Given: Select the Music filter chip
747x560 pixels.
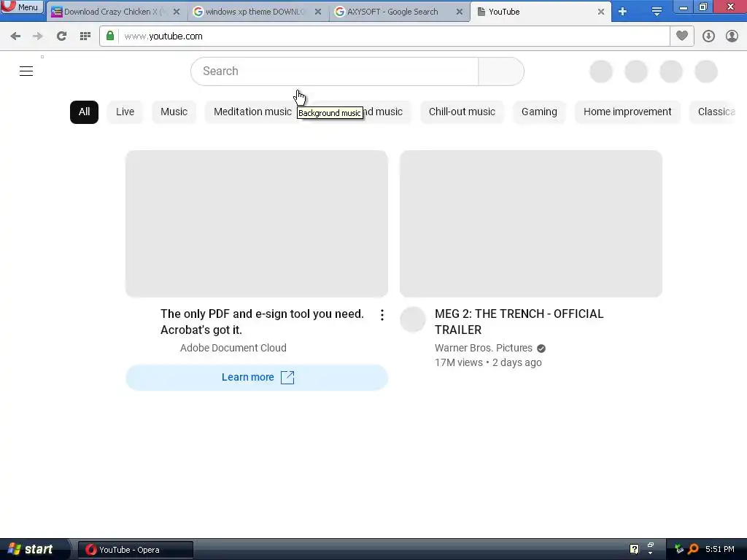Looking at the screenshot, I should (174, 112).
